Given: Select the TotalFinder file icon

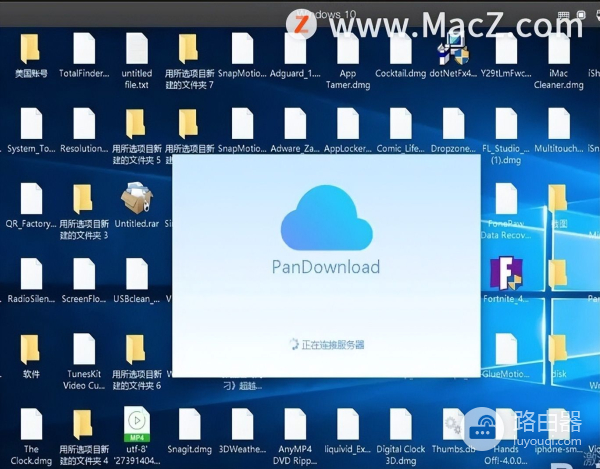Looking at the screenshot, I should point(84,49).
